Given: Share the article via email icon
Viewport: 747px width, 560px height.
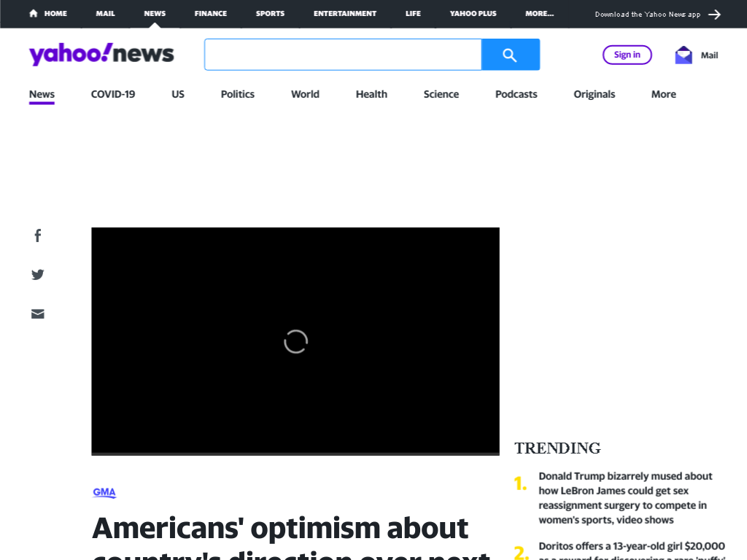Looking at the screenshot, I should pos(38,314).
